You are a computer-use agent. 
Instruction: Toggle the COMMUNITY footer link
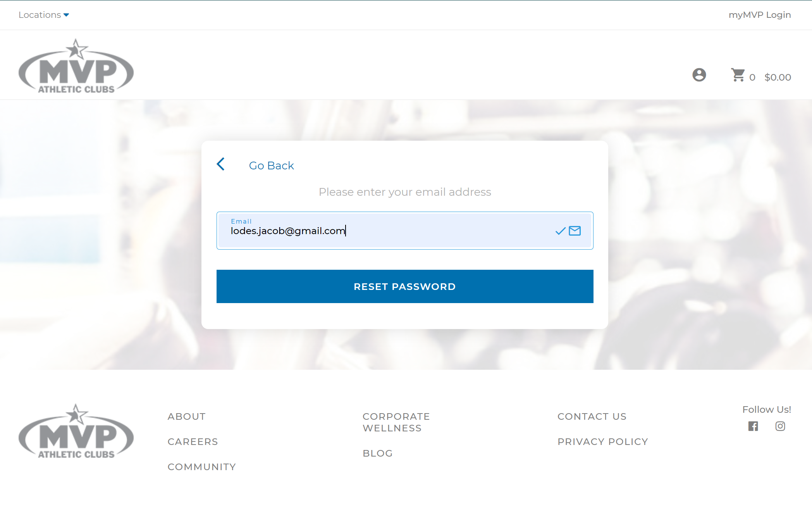click(201, 467)
